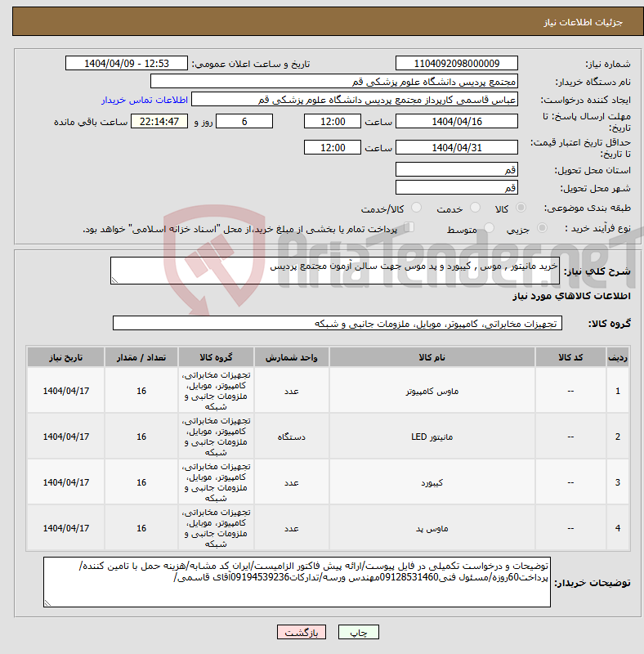Image resolution: width=644 pixels, height=654 pixels.
Task: Click the quantity 16 for ماوس کامپیوتر
Action: coord(141,391)
